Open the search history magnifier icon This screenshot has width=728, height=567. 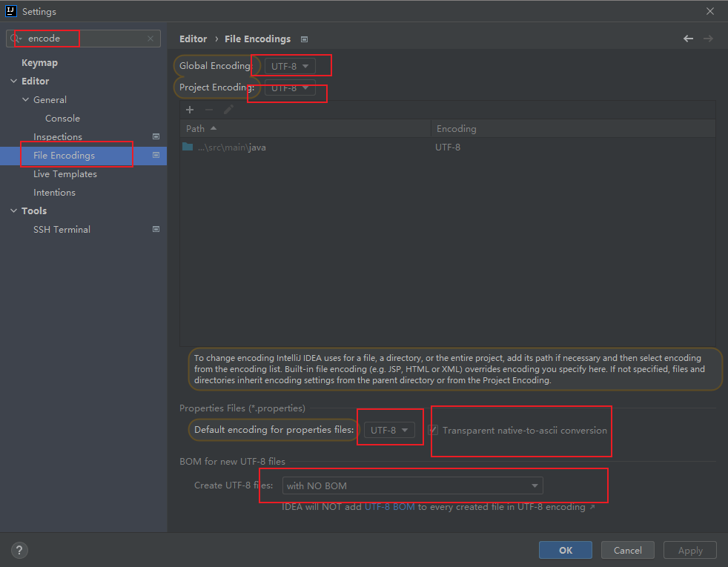pos(16,39)
